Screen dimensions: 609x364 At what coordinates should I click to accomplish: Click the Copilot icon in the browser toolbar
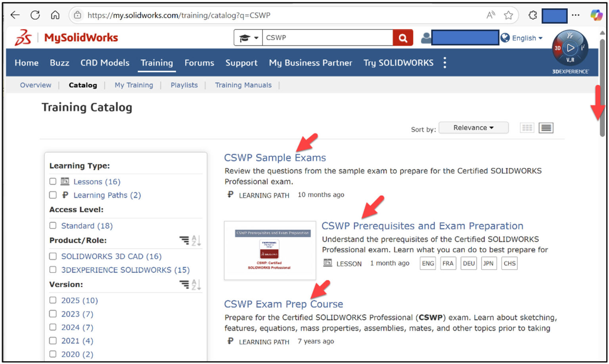pyautogui.click(x=597, y=15)
